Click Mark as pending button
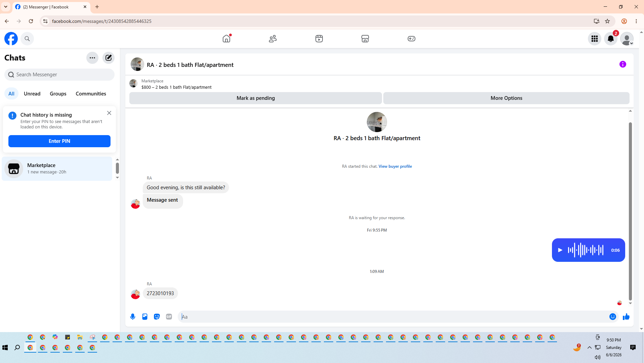The width and height of the screenshot is (644, 363). tap(256, 98)
